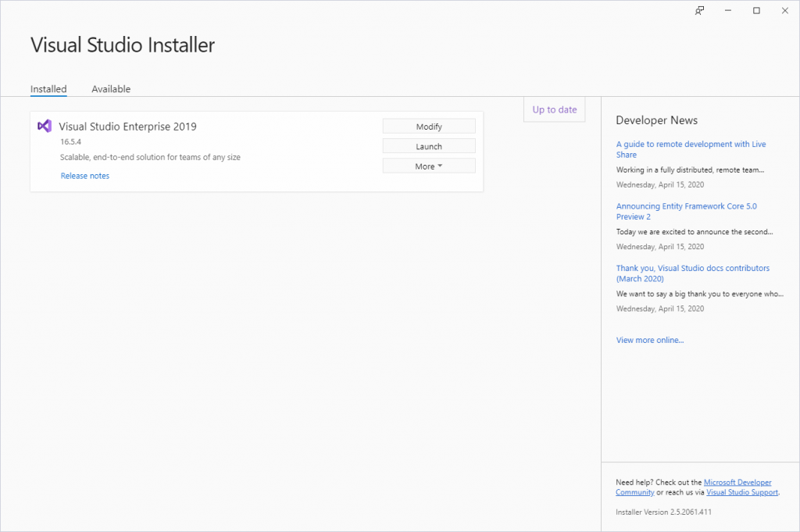Open the Visual Studio Support link
Screen dimensions: 800x532
742,492
